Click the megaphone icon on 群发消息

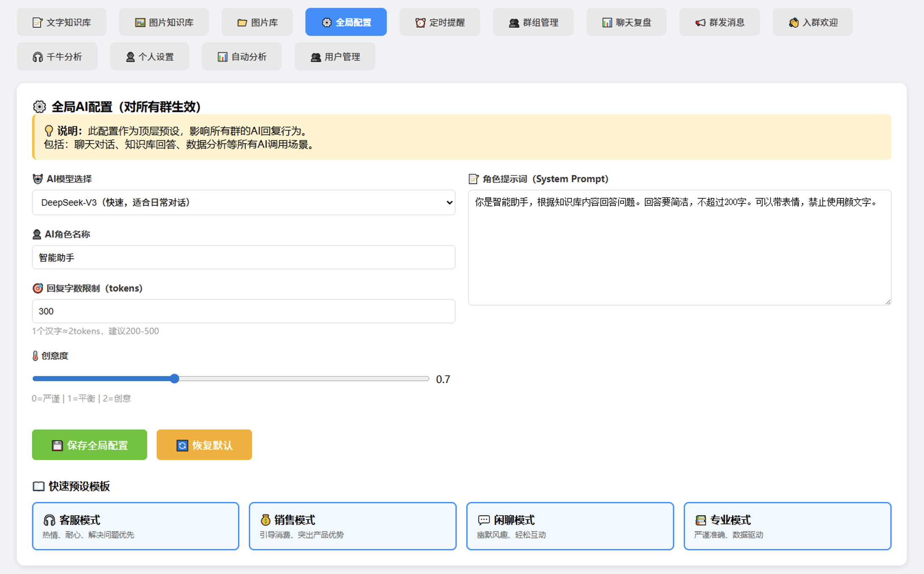click(x=700, y=22)
